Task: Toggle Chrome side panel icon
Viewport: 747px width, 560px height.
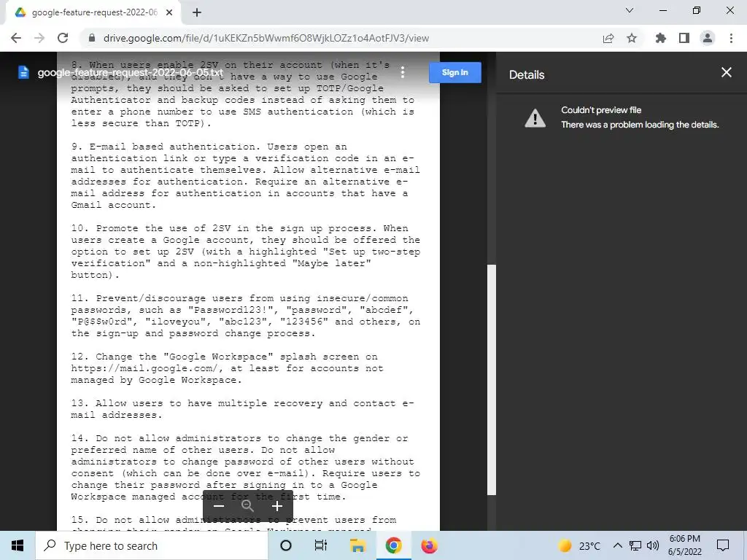Action: pyautogui.click(x=684, y=38)
